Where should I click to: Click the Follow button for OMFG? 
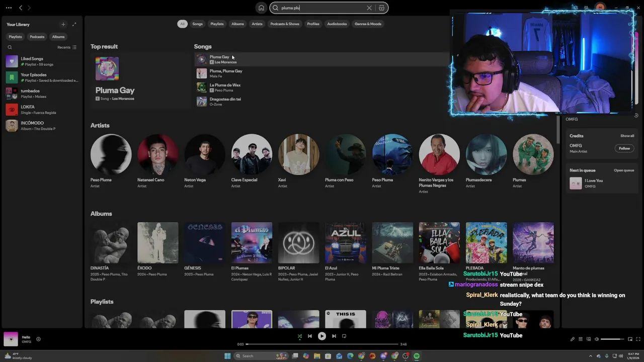click(624, 148)
